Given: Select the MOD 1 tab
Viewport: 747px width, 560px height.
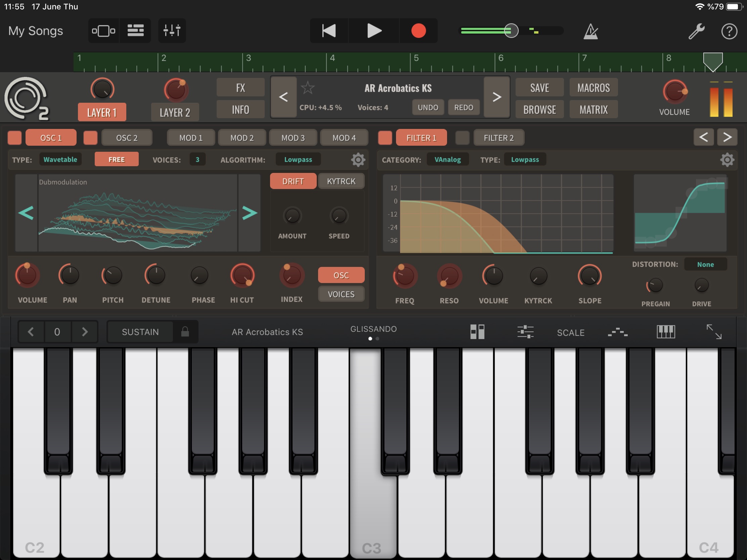Looking at the screenshot, I should (x=191, y=138).
